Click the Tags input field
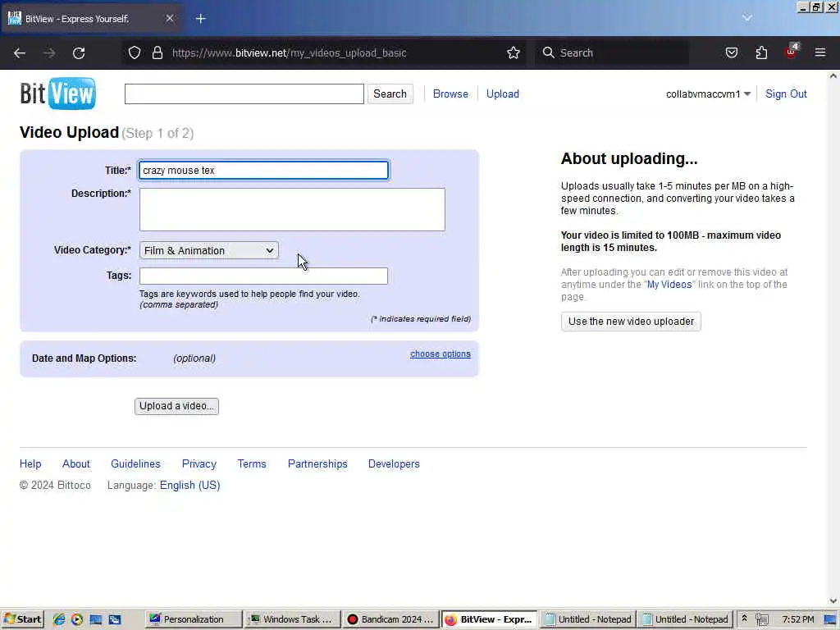The width and height of the screenshot is (840, 630). tap(263, 276)
